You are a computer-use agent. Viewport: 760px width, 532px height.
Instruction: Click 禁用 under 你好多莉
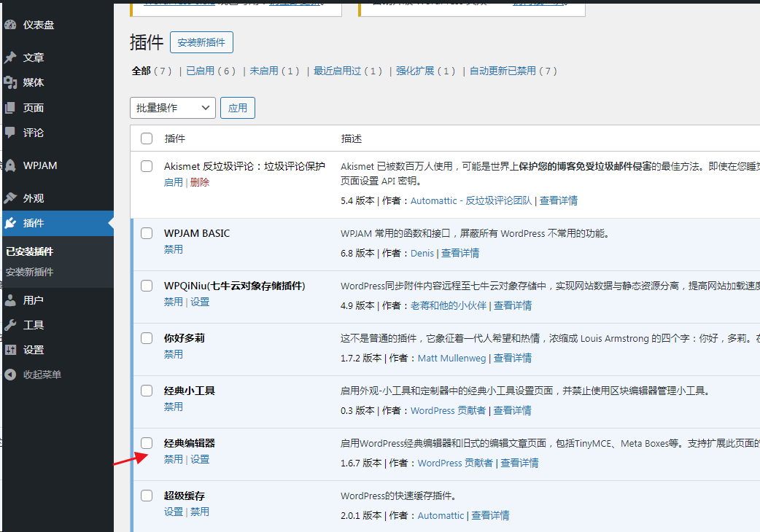(174, 354)
